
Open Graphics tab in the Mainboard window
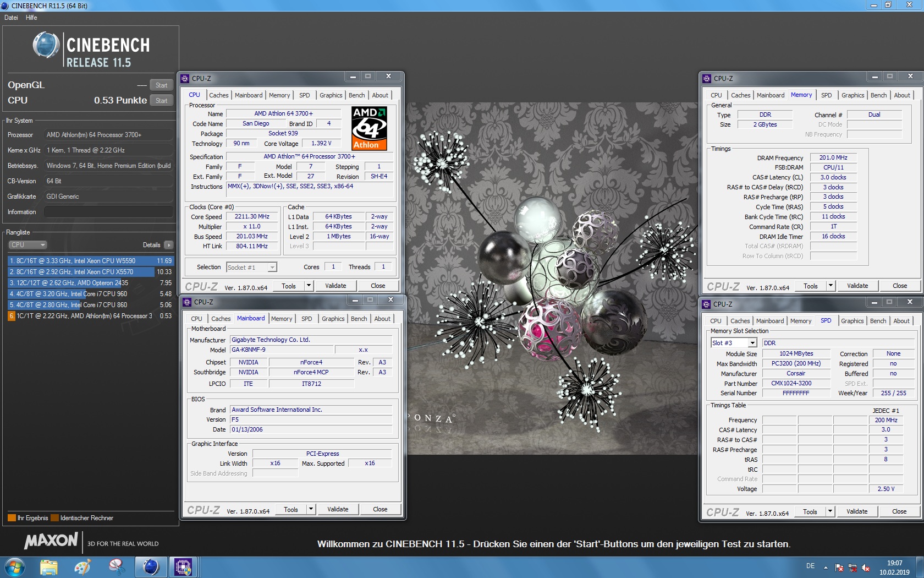tap(333, 319)
